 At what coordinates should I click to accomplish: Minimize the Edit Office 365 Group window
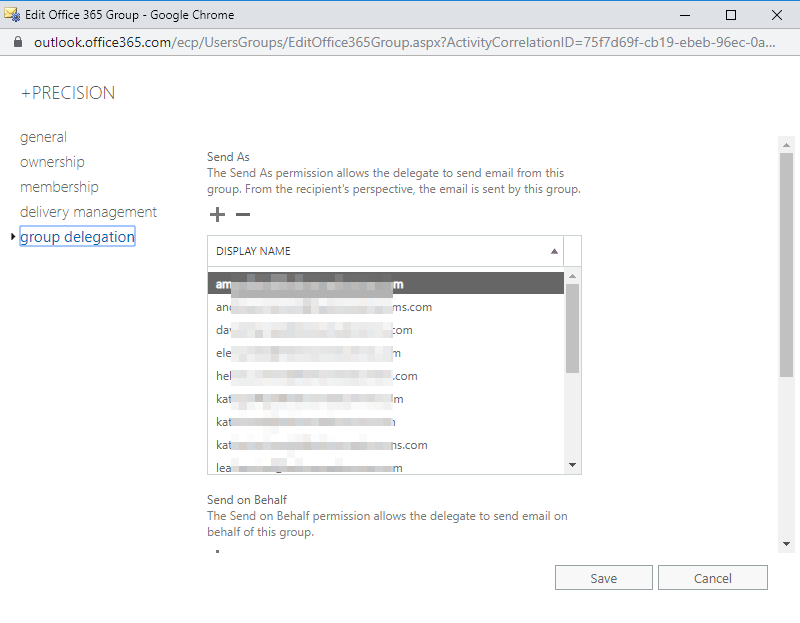click(x=685, y=15)
